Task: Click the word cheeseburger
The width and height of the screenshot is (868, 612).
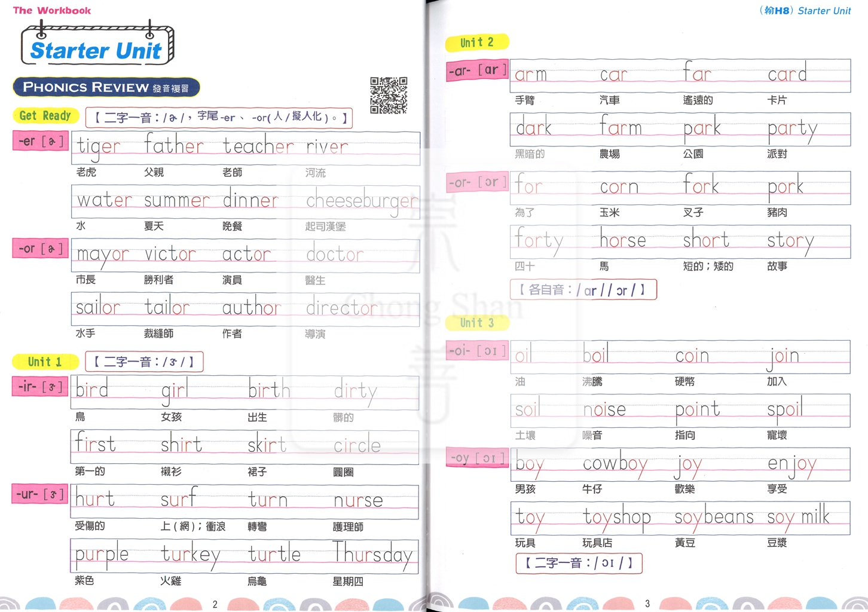Action: (362, 201)
